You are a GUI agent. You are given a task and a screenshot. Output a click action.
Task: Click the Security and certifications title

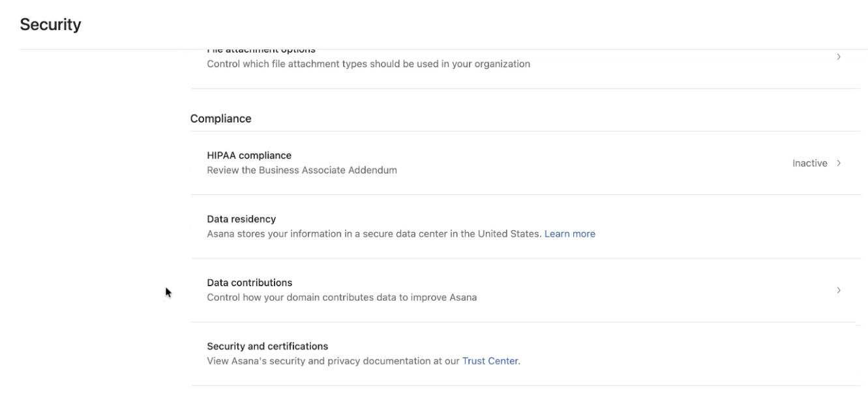tap(267, 346)
